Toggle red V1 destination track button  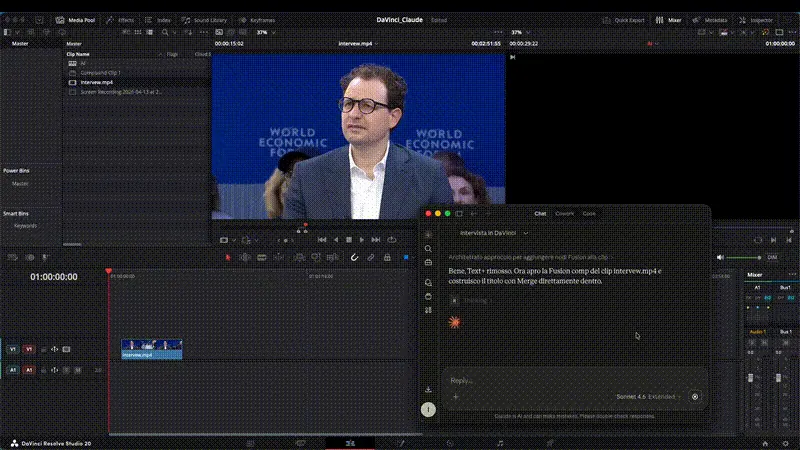[x=29, y=349]
